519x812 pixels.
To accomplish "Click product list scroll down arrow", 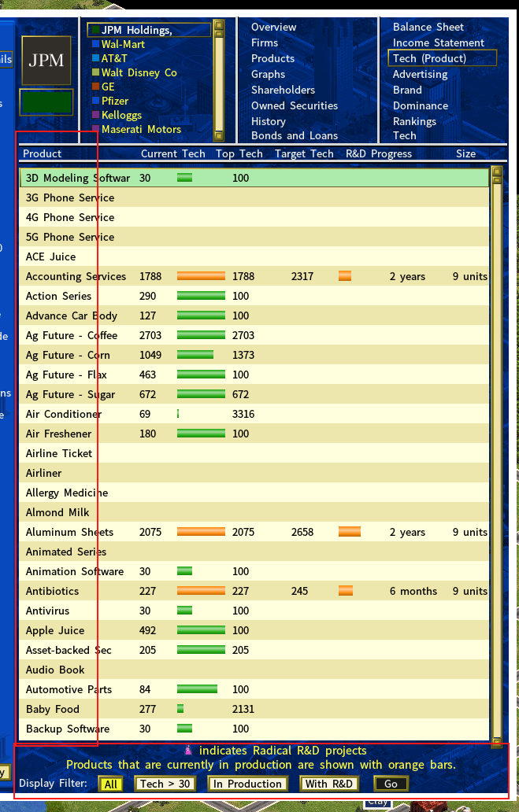I will (x=497, y=741).
